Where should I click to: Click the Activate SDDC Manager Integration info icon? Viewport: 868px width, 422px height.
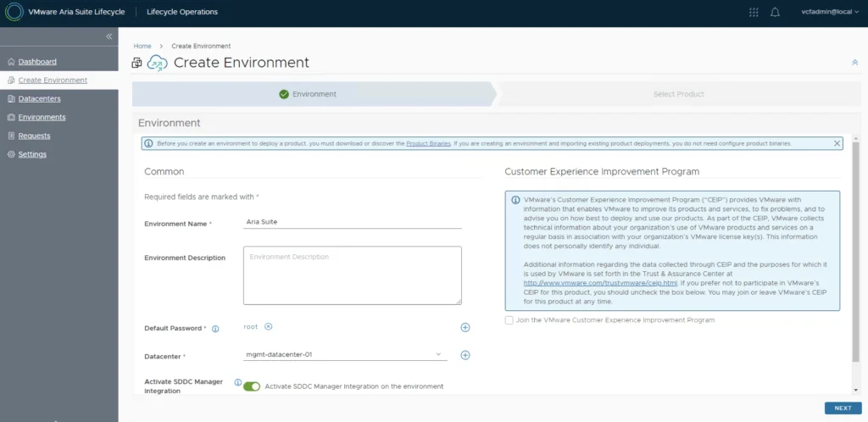pos(237,382)
